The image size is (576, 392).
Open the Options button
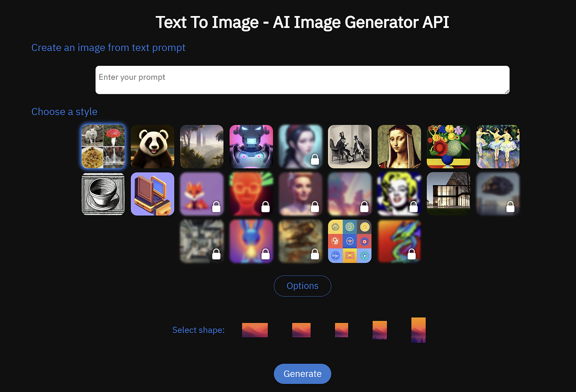[302, 286]
